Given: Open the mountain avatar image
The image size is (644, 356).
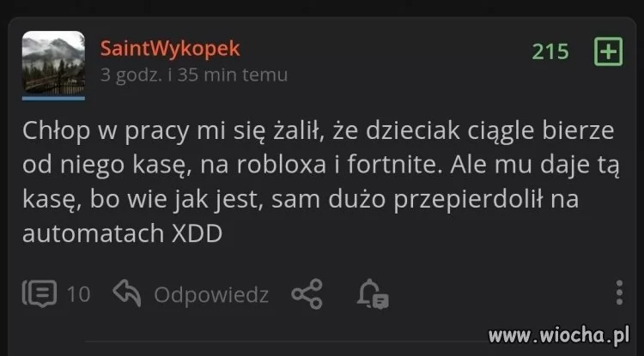Looking at the screenshot, I should [x=53, y=63].
